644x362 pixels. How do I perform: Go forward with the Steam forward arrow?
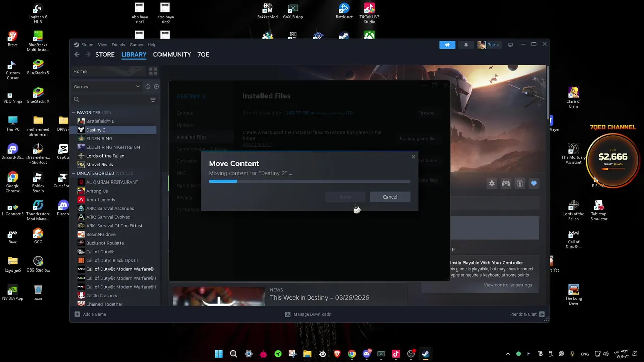point(88,54)
